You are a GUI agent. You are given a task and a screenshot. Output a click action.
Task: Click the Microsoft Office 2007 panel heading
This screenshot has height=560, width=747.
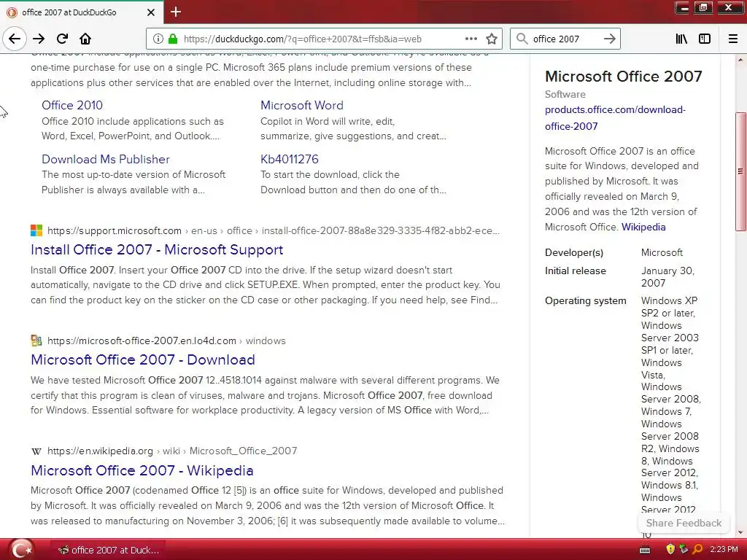tap(623, 76)
